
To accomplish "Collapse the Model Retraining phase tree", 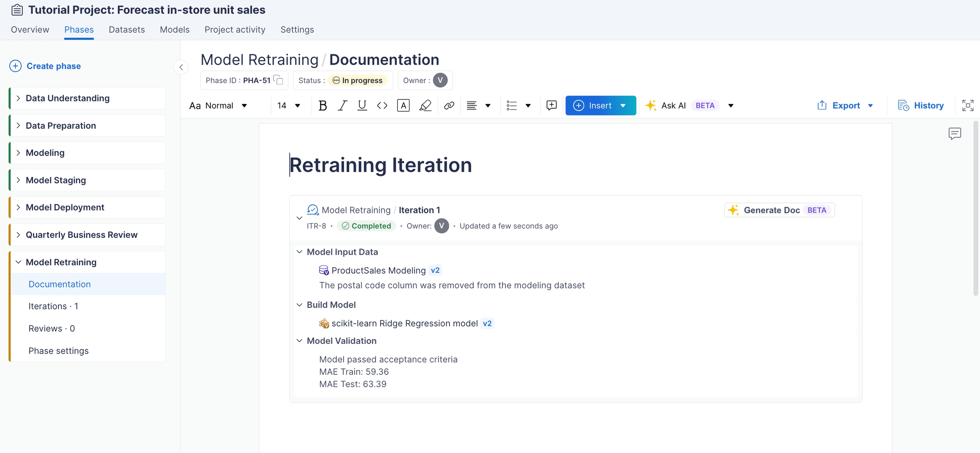I will pos(18,262).
